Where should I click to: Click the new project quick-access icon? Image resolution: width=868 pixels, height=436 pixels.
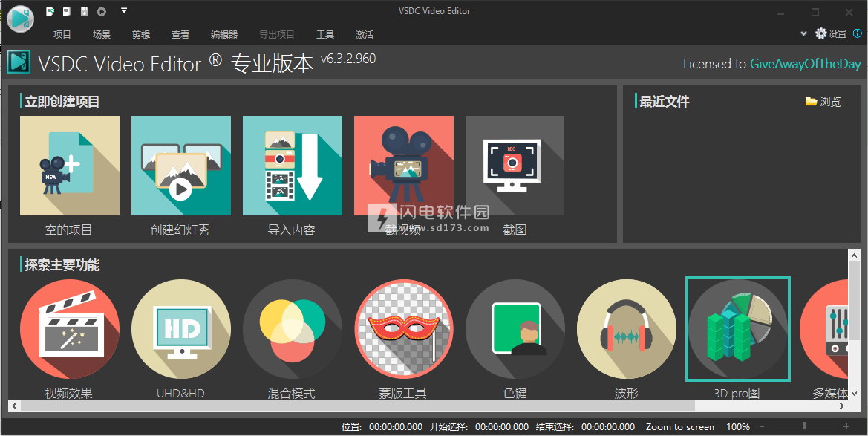(50, 11)
